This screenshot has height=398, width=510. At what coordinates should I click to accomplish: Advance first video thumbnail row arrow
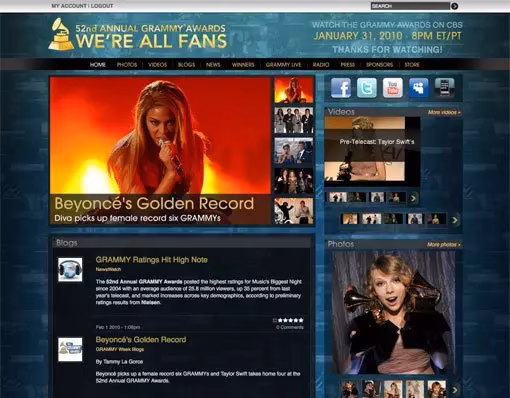point(413,198)
